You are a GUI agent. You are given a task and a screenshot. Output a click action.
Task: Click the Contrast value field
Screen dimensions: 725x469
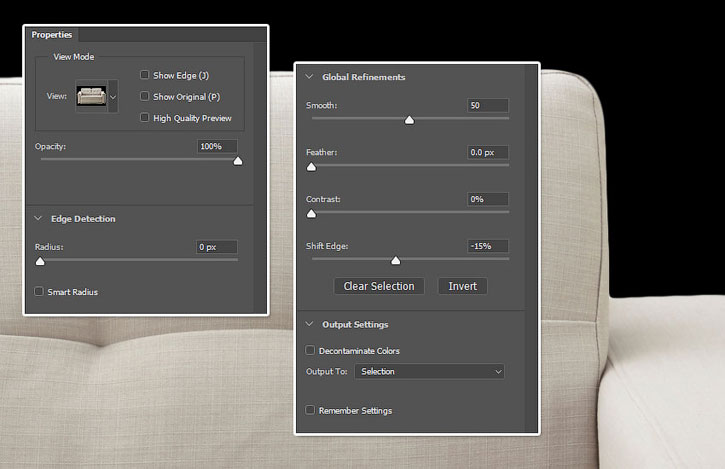pos(488,199)
